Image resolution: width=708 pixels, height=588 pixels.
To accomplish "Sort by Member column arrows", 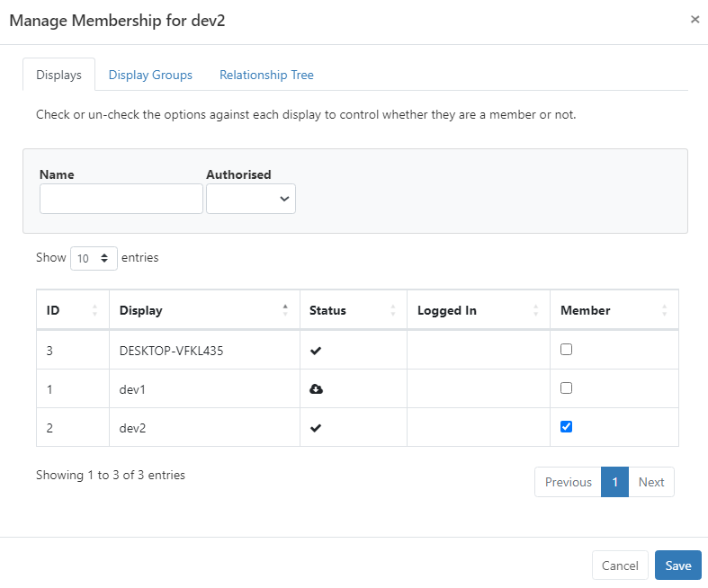I will coord(665,310).
